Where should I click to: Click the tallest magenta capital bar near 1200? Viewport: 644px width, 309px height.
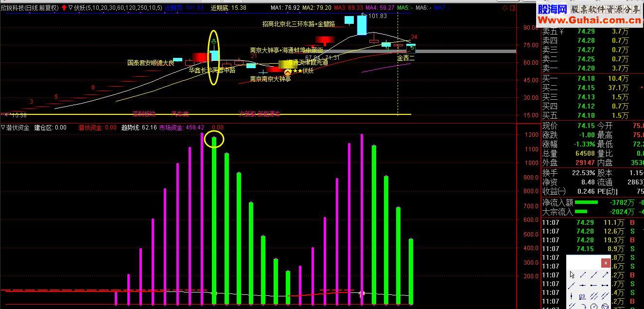(202, 218)
